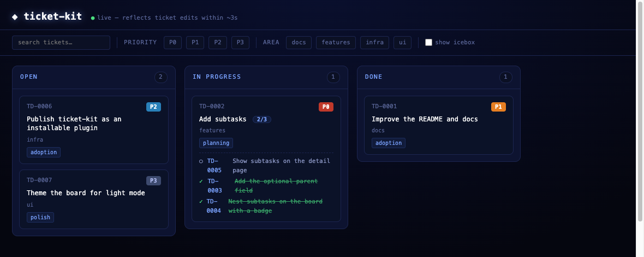Click the TD-0002 ticket ID text
Image resolution: width=644 pixels, height=257 pixels.
[212, 106]
